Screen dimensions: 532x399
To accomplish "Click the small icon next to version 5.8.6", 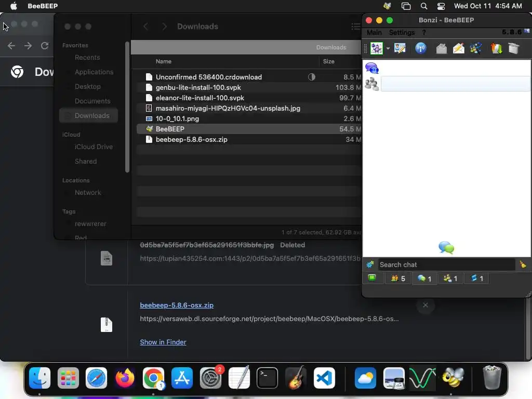I will tap(527, 31).
